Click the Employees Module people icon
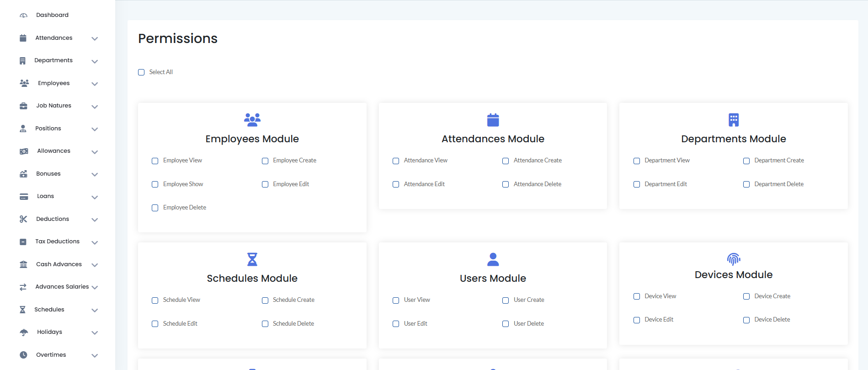This screenshot has width=868, height=370. coord(252,120)
